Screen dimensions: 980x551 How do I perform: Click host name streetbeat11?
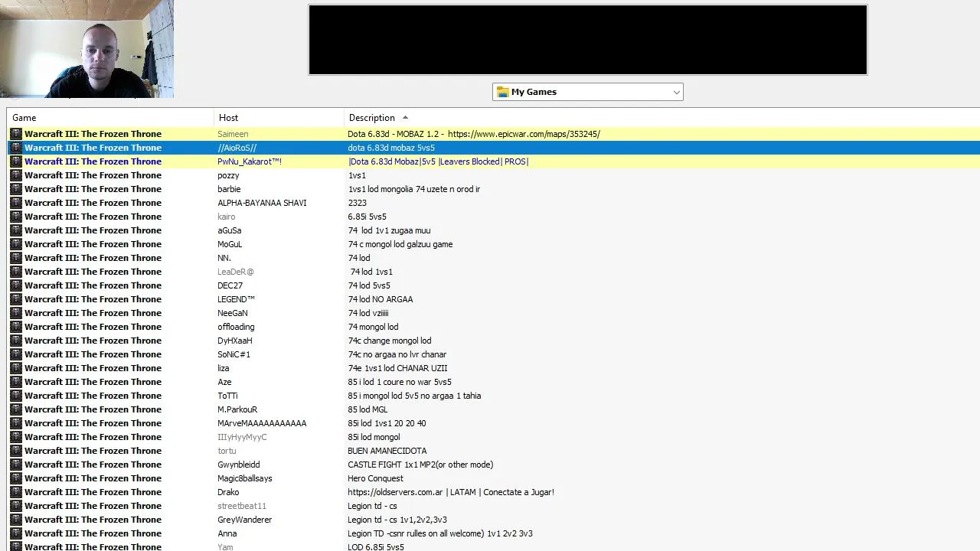click(x=242, y=506)
